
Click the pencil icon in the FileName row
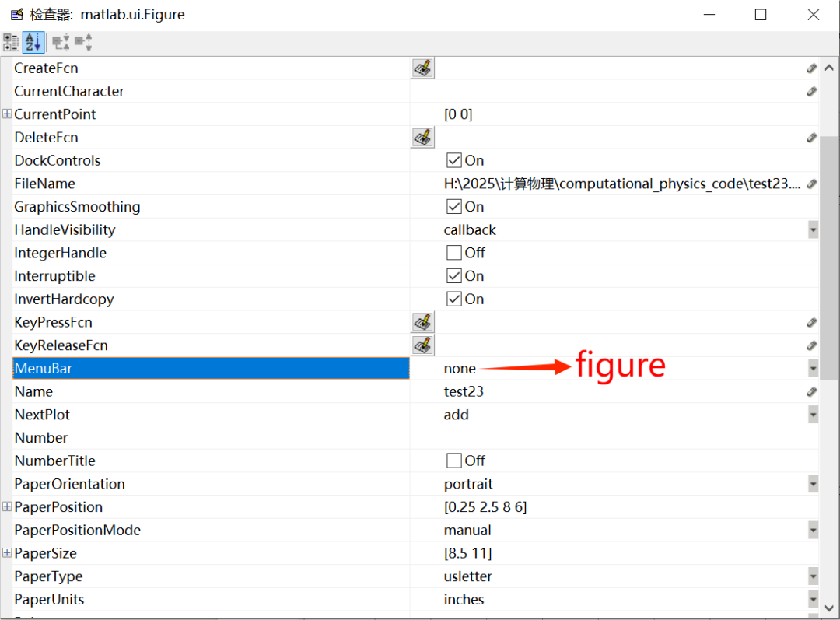pyautogui.click(x=811, y=184)
